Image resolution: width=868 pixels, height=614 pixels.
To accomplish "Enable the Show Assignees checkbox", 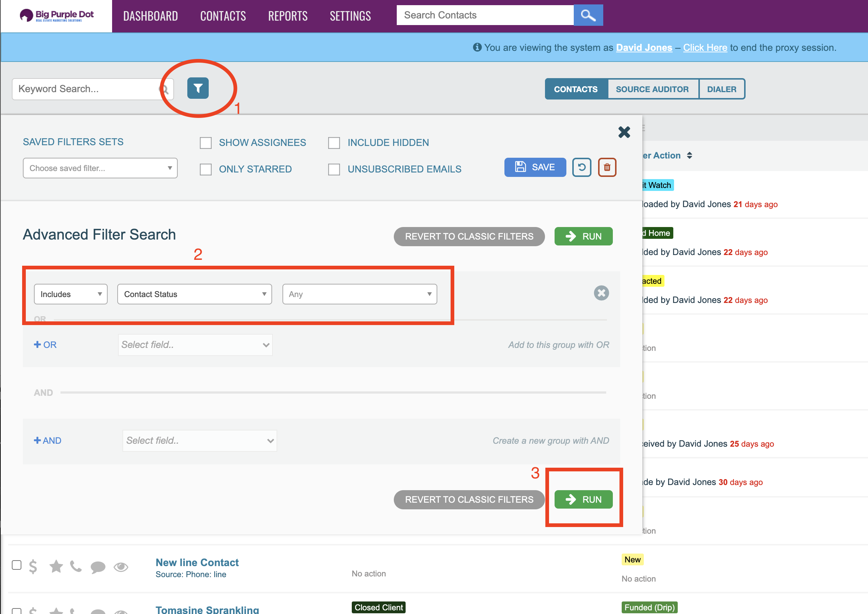I will pos(205,143).
